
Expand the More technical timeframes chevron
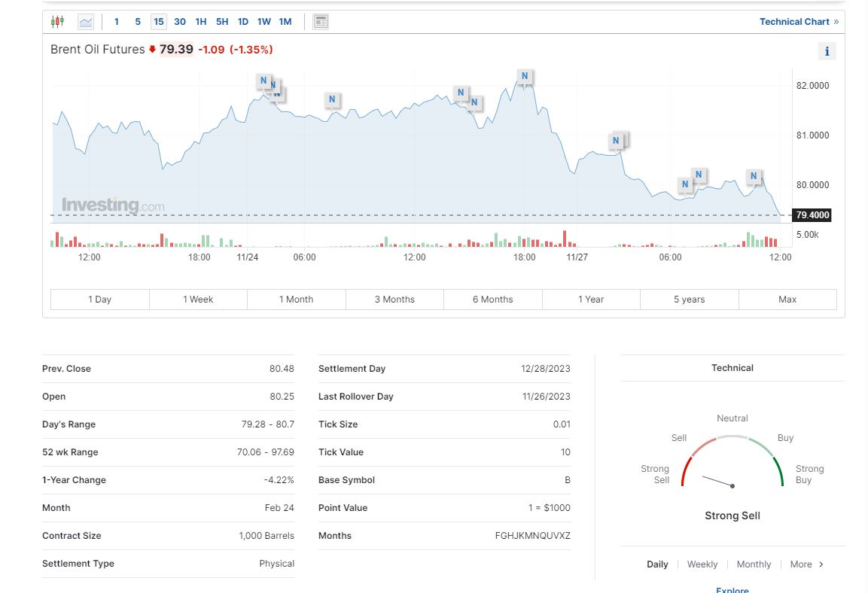(x=821, y=564)
